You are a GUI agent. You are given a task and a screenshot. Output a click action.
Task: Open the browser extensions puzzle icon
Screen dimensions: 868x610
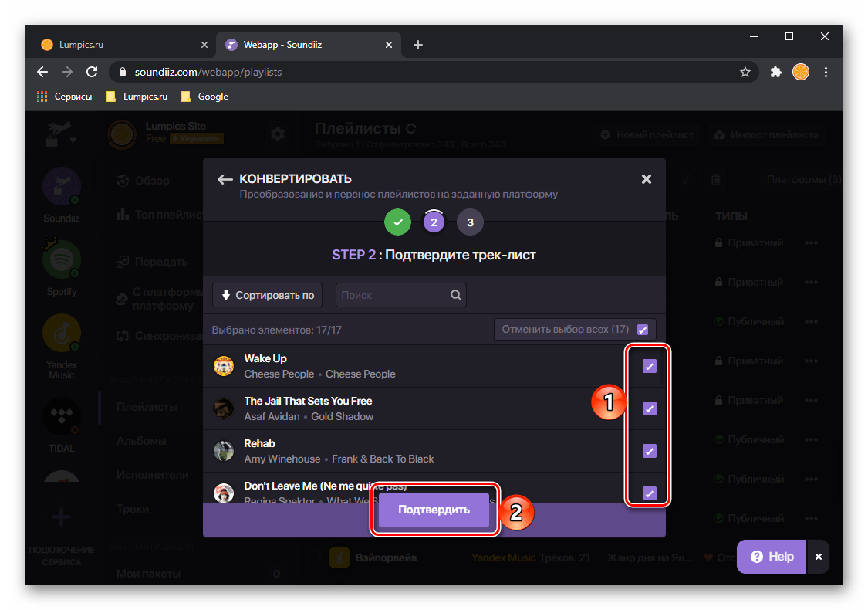pyautogui.click(x=776, y=72)
